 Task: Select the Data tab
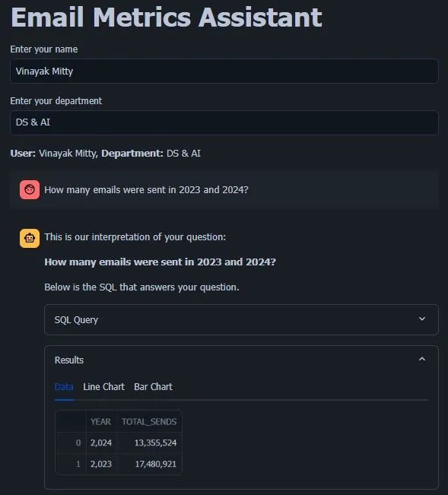point(64,387)
